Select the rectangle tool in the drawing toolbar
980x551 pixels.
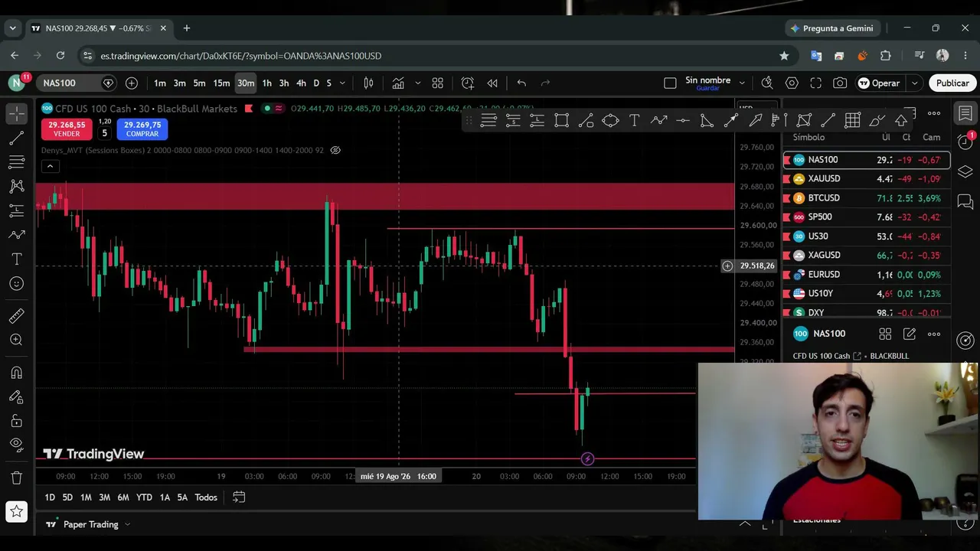[561, 120]
